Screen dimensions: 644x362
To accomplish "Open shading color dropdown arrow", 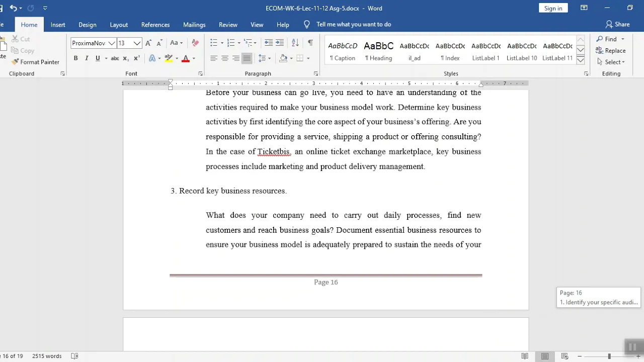I will [291, 58].
